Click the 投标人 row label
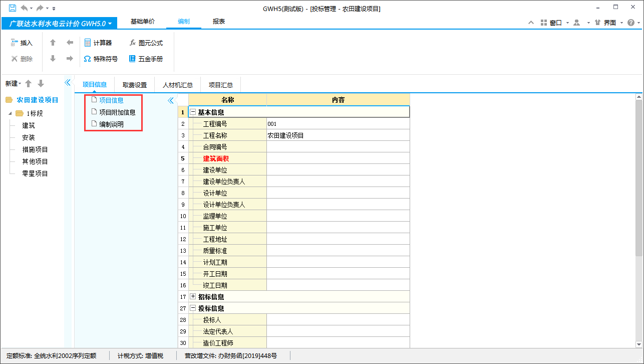Viewport: 644px width, 364px height. [212, 320]
